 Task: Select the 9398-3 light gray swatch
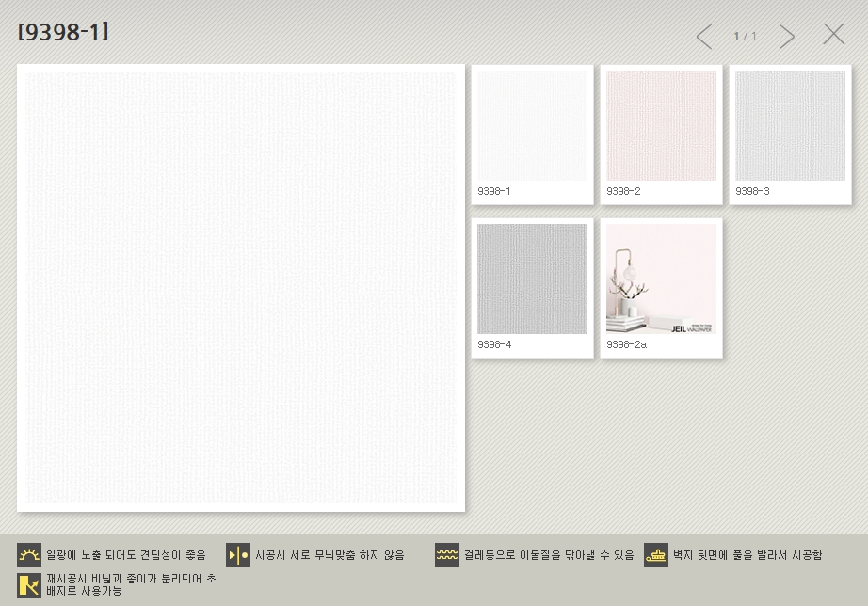pos(790,125)
